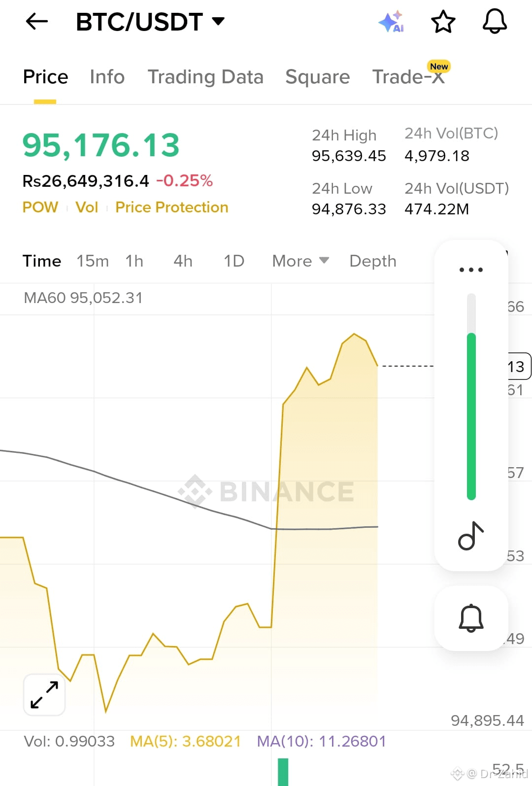Screen dimensions: 532x786
Task: Tap the -0.25% change value
Action: point(185,181)
